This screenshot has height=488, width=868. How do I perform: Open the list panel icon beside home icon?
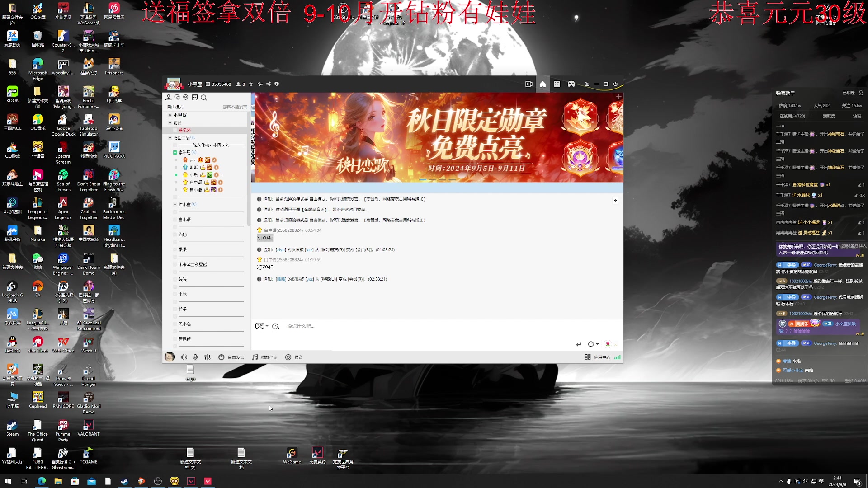[557, 84]
